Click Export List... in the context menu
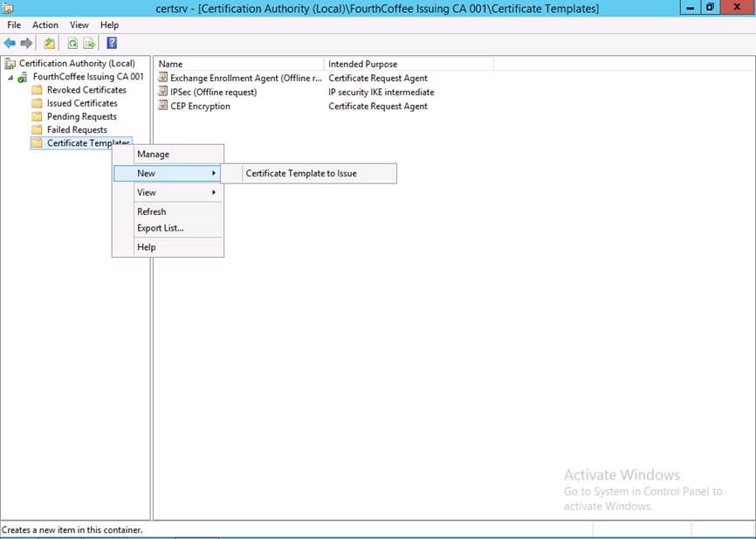The width and height of the screenshot is (756, 539). pyautogui.click(x=161, y=228)
